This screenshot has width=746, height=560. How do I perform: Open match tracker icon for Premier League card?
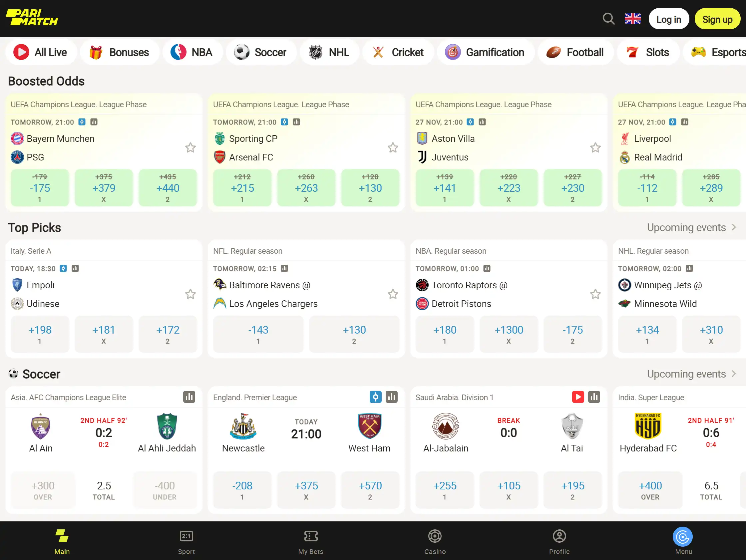tap(375, 397)
